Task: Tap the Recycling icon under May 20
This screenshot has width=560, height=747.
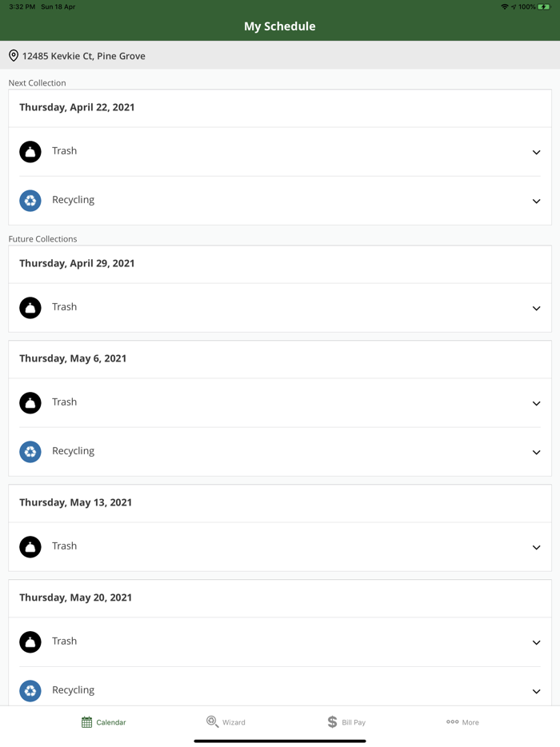Action: (x=30, y=691)
